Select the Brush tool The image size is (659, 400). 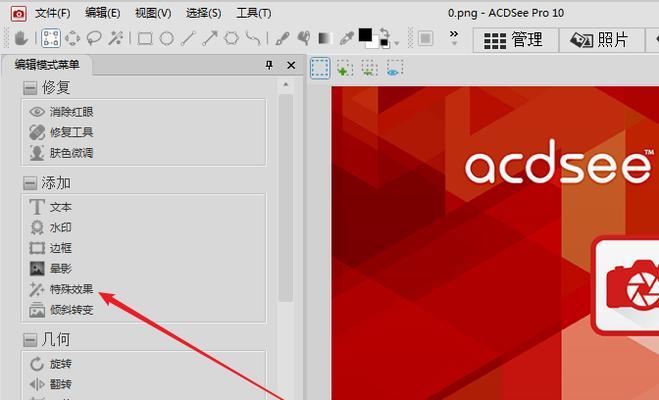click(282, 39)
